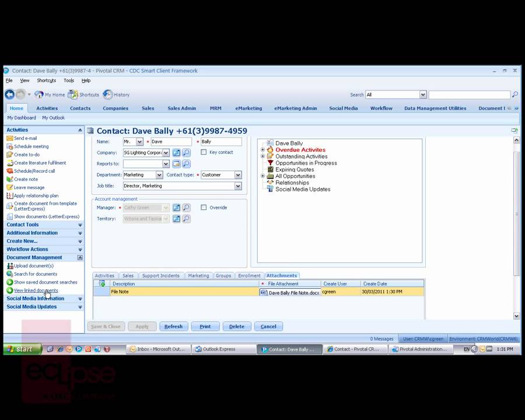Click the Refresh button
The image size is (525, 420).
click(173, 326)
